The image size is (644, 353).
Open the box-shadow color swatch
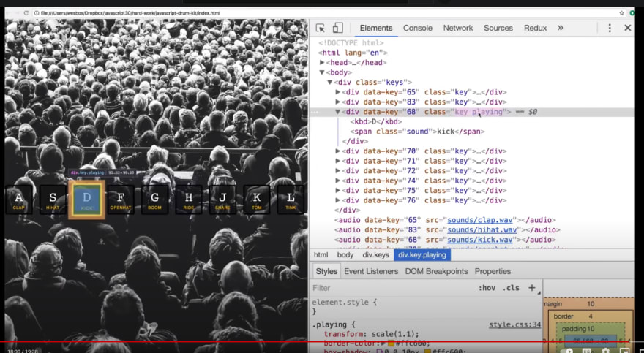pos(428,352)
